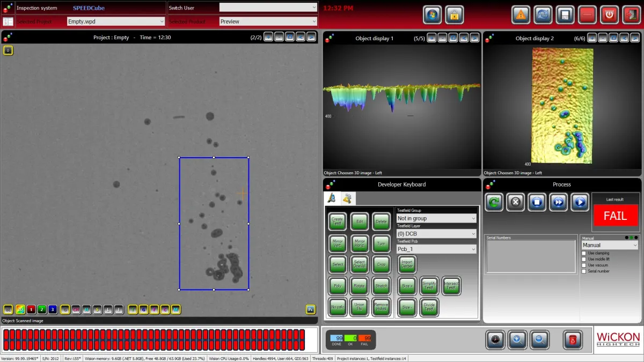This screenshot has height=362, width=644.
Task: Expand the Selected Project Empty.wpd dropdown
Action: click(115, 21)
